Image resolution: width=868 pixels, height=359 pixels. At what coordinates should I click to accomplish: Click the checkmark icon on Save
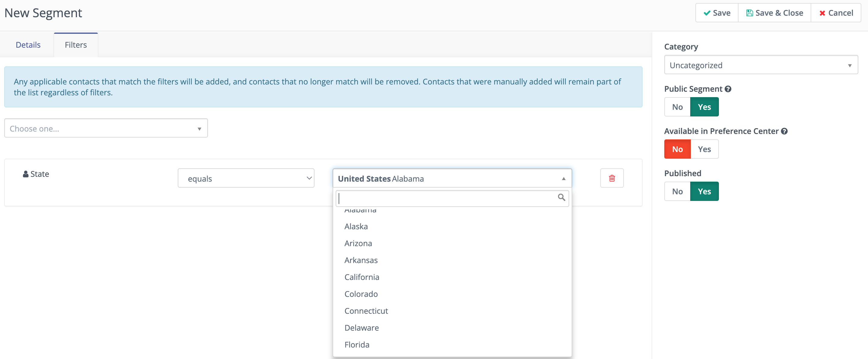click(707, 13)
